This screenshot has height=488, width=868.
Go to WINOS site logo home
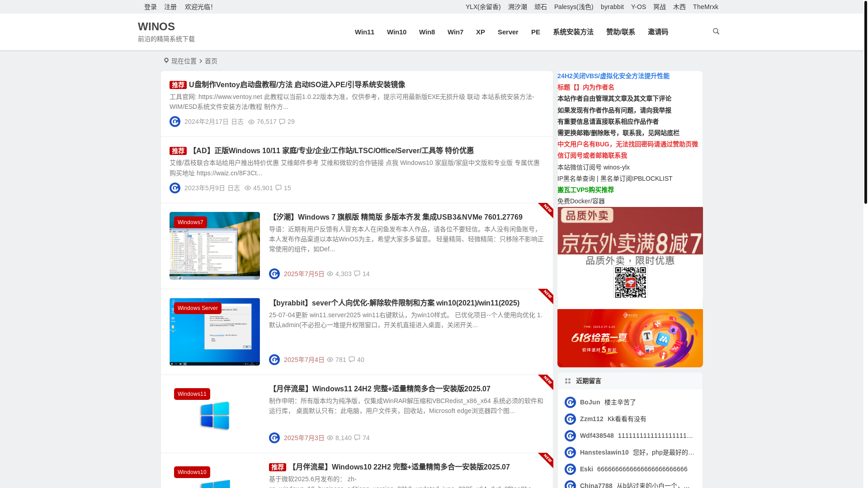coord(156,27)
